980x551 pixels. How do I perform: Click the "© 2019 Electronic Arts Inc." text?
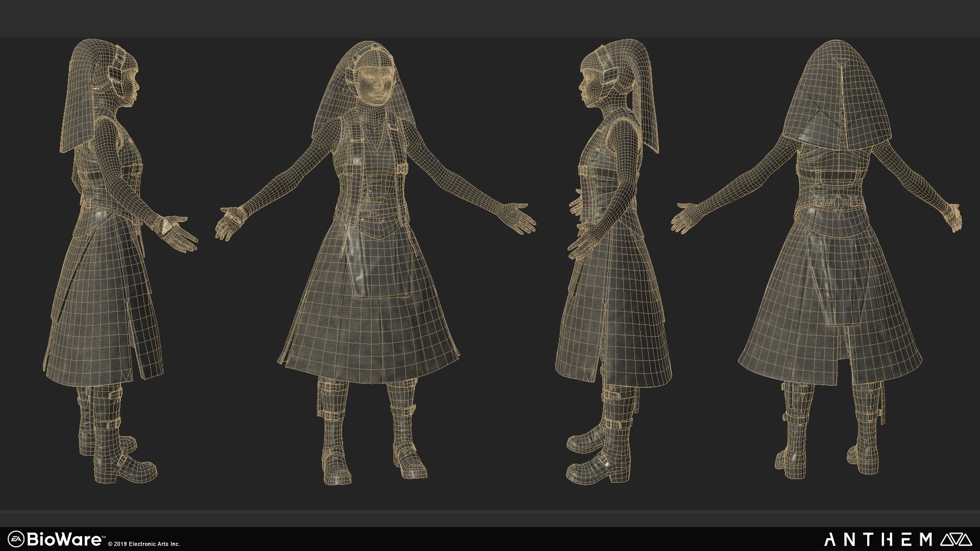[x=144, y=544]
